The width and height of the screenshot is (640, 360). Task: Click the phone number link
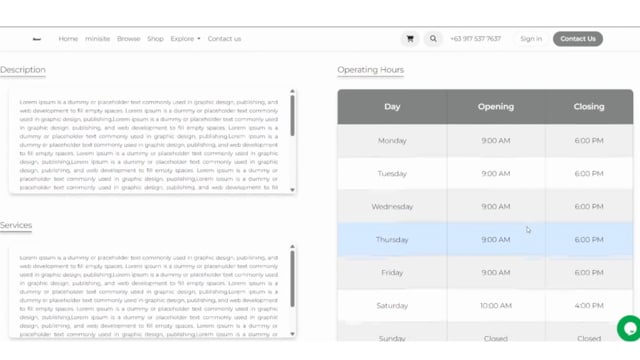476,39
